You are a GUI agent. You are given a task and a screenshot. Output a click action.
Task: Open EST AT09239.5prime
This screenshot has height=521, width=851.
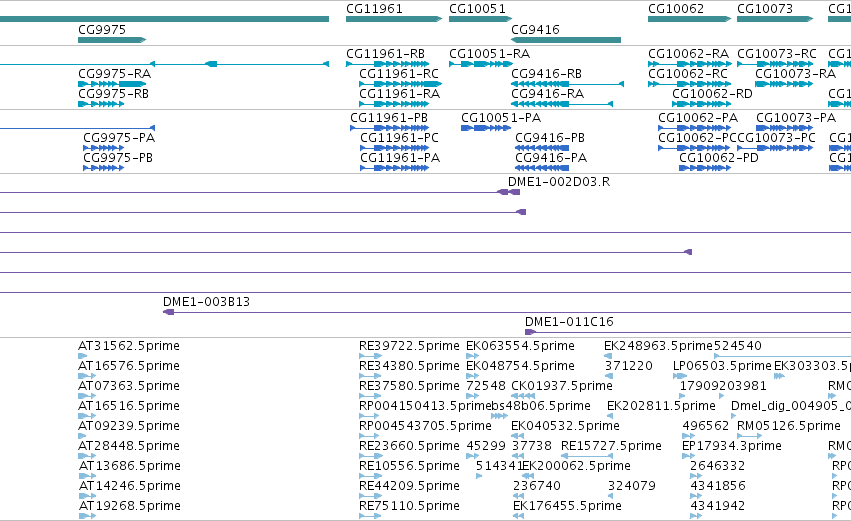(x=82, y=436)
